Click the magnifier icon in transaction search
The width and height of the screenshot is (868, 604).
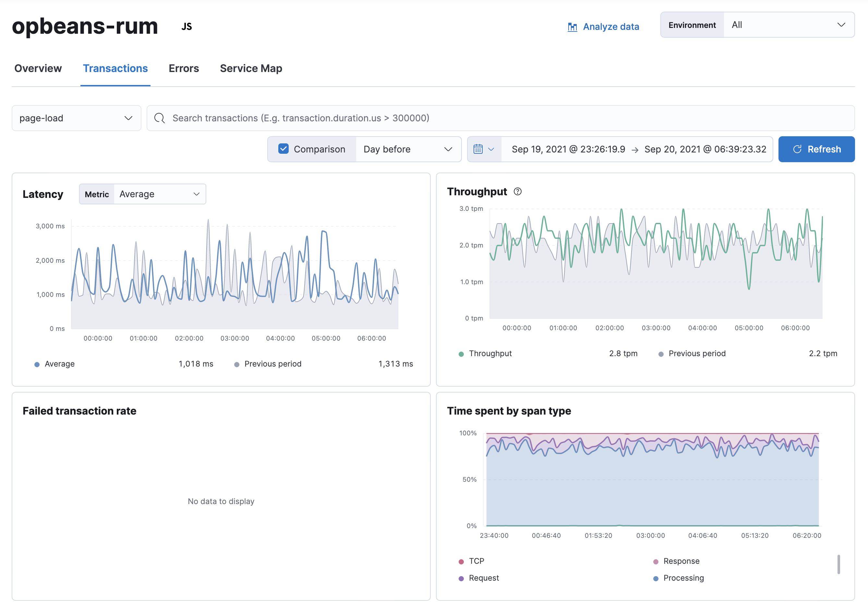[x=159, y=118]
